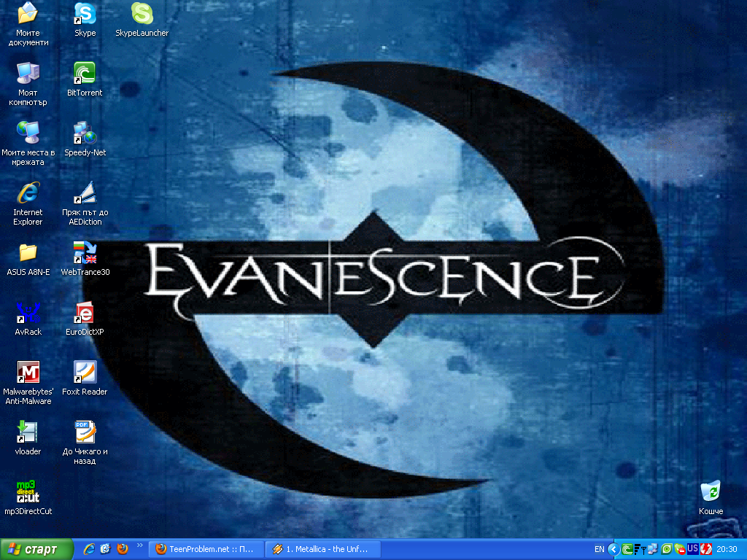Screen dimensions: 747x560
Task: Switch to TeenProblem.net Firefox taskbar button
Action: pos(206,550)
